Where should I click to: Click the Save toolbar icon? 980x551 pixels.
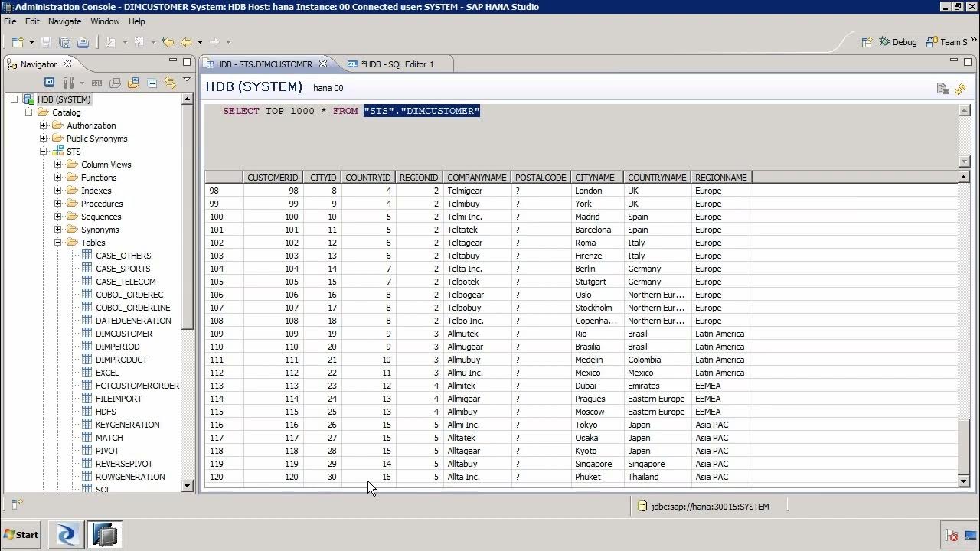(46, 42)
